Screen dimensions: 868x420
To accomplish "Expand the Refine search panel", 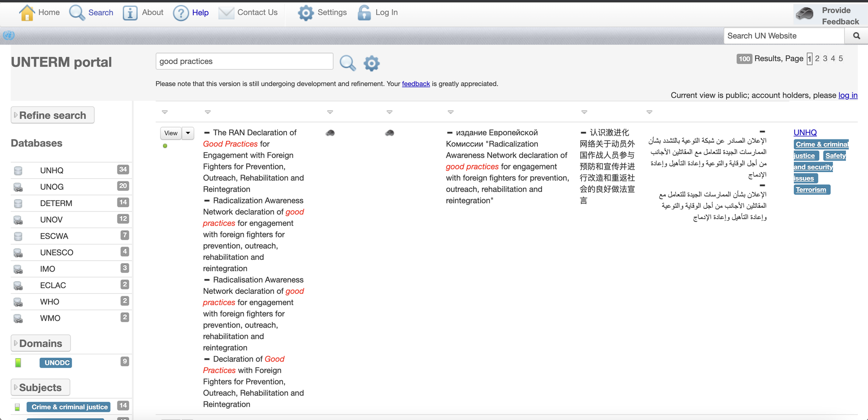I will 53,115.
